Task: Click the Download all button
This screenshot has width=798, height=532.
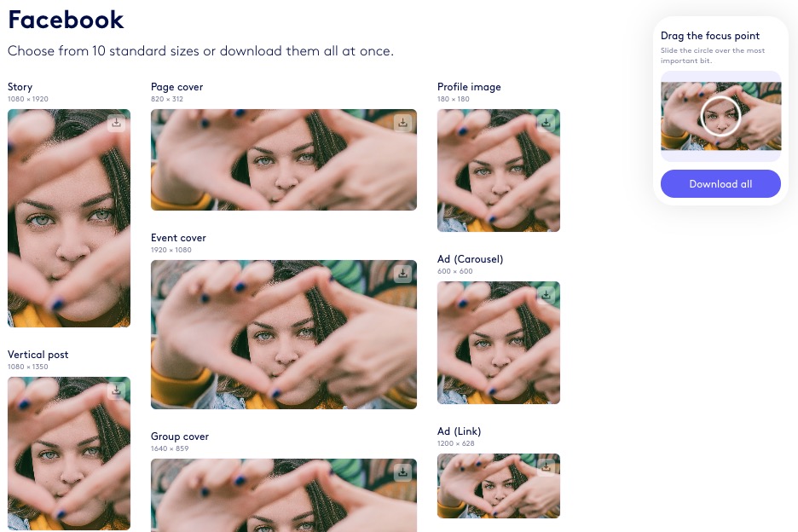Action: [x=720, y=184]
